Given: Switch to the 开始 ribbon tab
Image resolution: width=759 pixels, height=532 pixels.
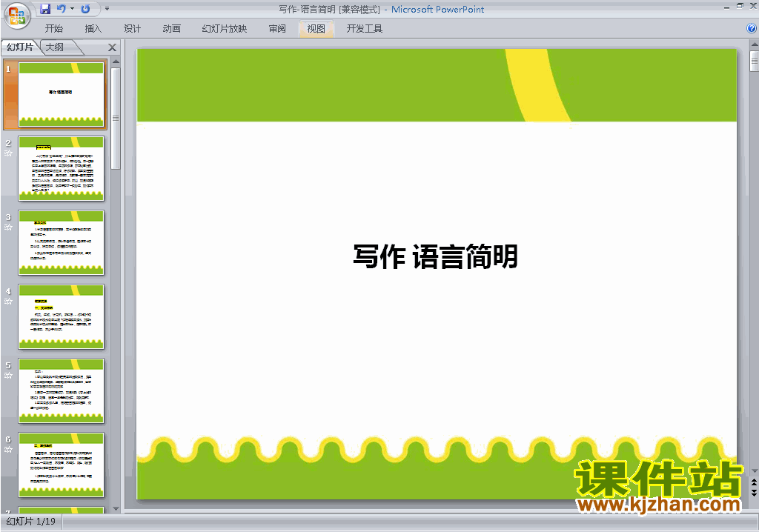Looking at the screenshot, I should coord(53,29).
